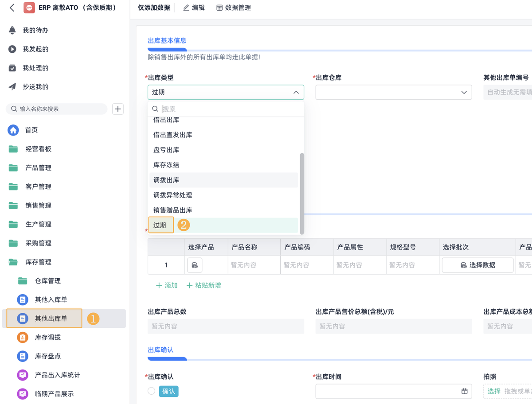The height and width of the screenshot is (404, 532).
Task: Click the back arrow icon
Action: point(12,8)
